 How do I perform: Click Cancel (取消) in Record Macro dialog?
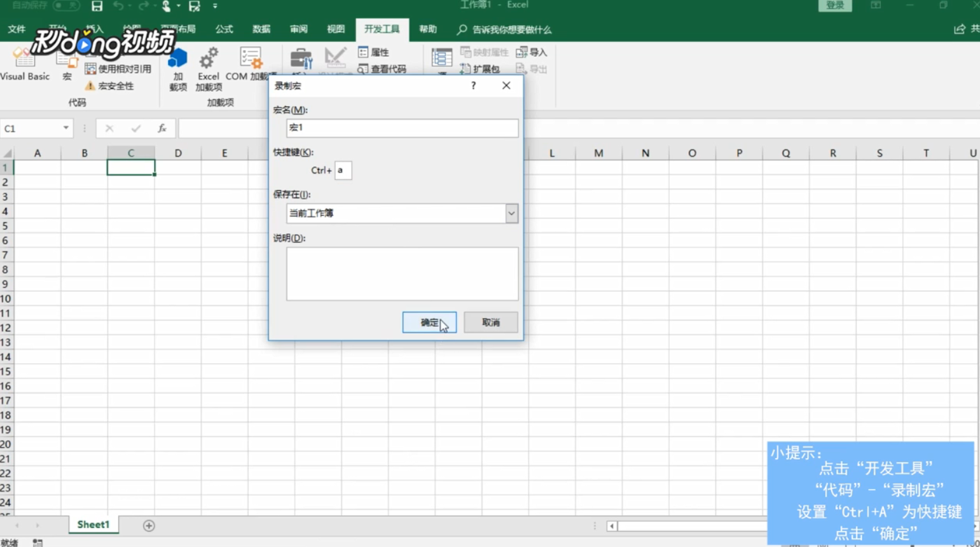tap(490, 322)
